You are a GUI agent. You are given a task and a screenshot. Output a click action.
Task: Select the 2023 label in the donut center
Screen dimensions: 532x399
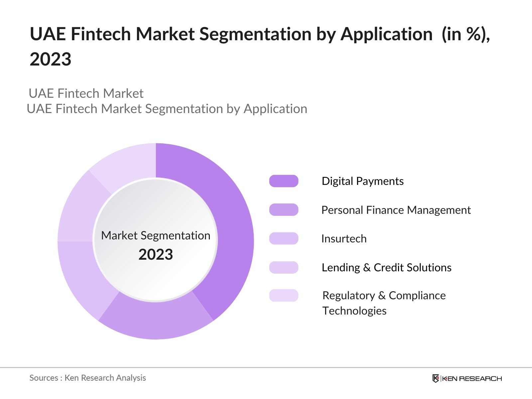pos(156,255)
